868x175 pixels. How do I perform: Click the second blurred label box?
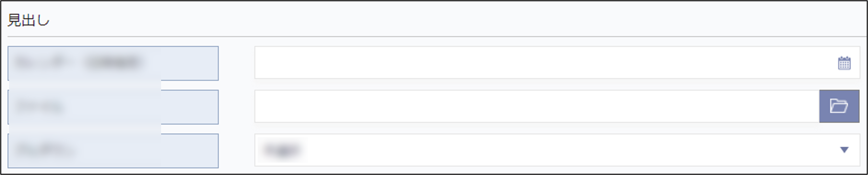pyautogui.click(x=113, y=107)
